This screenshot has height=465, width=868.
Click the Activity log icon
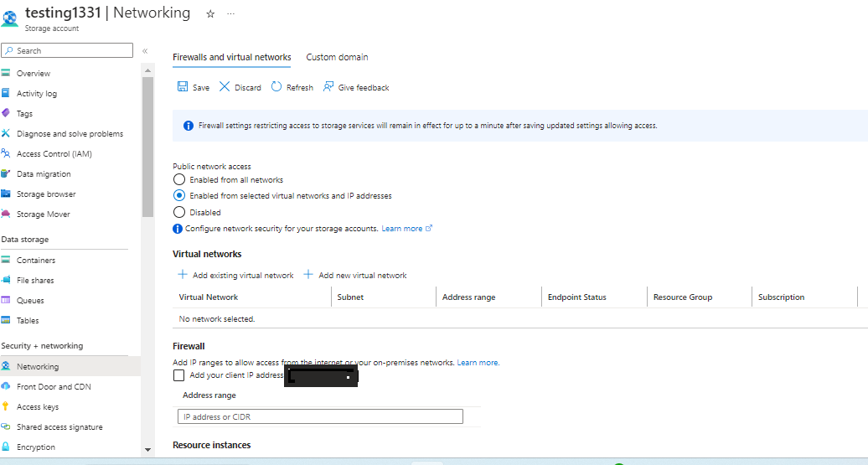coord(6,93)
